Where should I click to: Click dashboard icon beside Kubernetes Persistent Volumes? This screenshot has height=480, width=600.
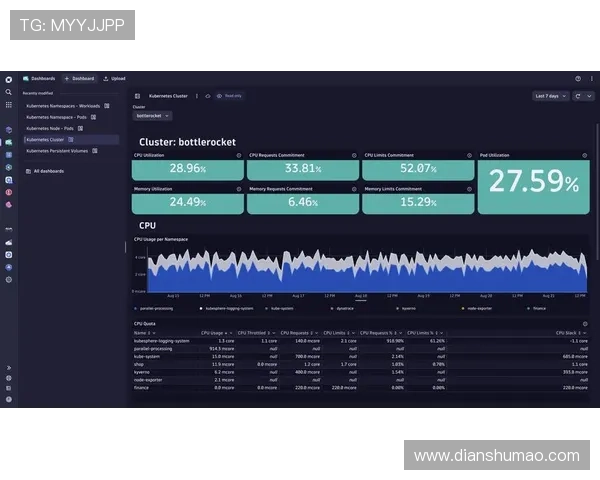95,151
